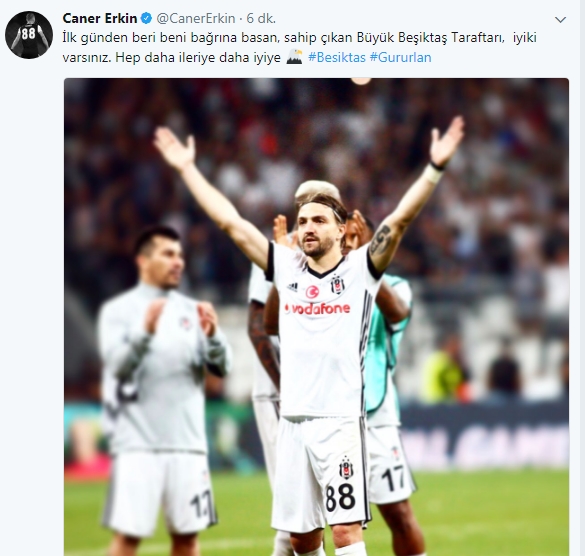Click the blue verified badge icon
Screen dimensions: 585x556
[146, 18]
